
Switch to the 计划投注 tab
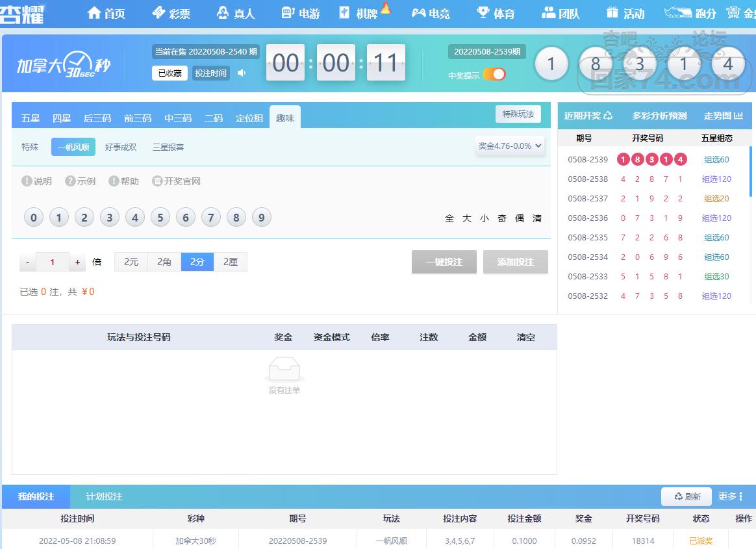(104, 496)
